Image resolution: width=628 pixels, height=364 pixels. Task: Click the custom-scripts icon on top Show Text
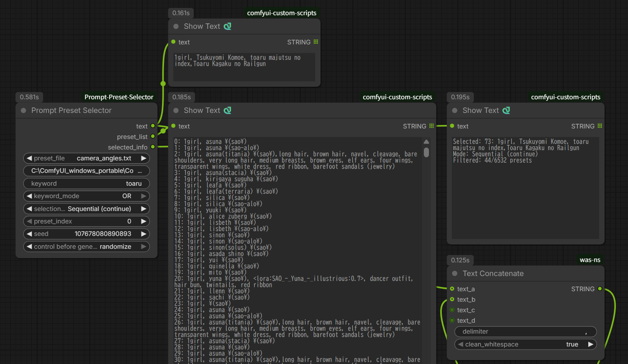pos(228,26)
